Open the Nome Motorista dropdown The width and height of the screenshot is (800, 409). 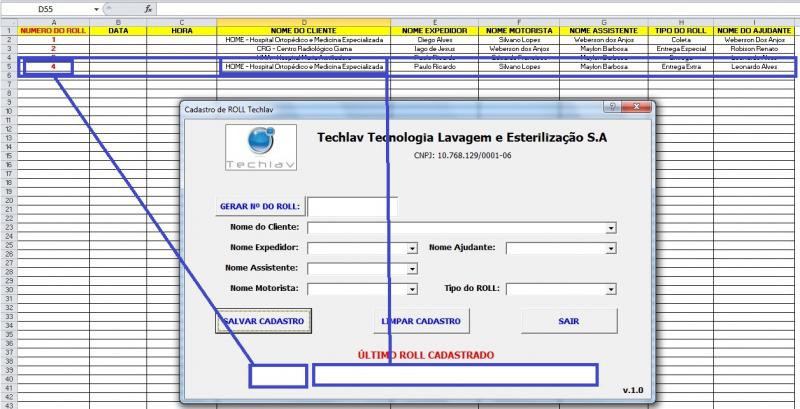[412, 289]
